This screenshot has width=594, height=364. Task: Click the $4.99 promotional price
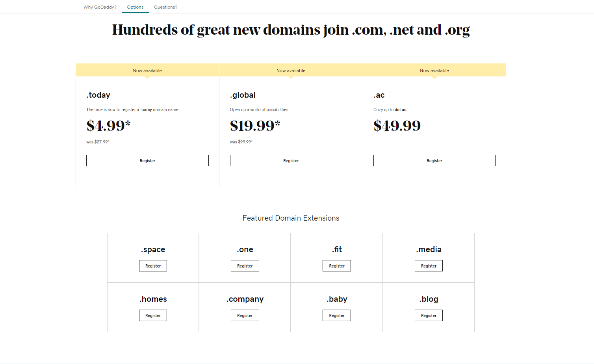pyautogui.click(x=108, y=125)
